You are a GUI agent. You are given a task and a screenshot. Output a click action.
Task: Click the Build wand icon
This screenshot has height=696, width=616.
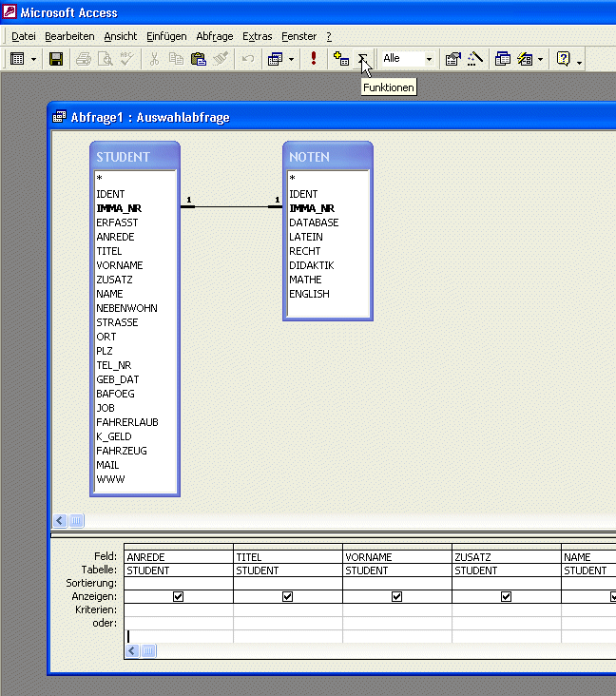pyautogui.click(x=475, y=59)
